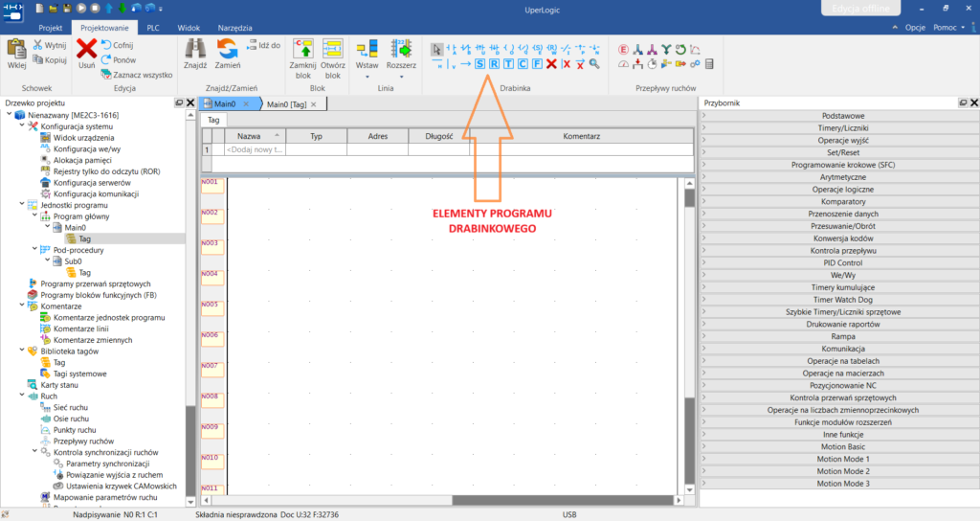Click the Idź do button
This screenshot has width=980, height=521.
pyautogui.click(x=263, y=45)
